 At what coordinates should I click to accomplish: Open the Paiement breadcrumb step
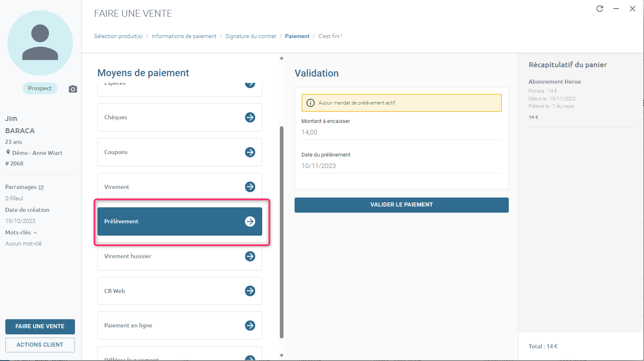pos(297,36)
